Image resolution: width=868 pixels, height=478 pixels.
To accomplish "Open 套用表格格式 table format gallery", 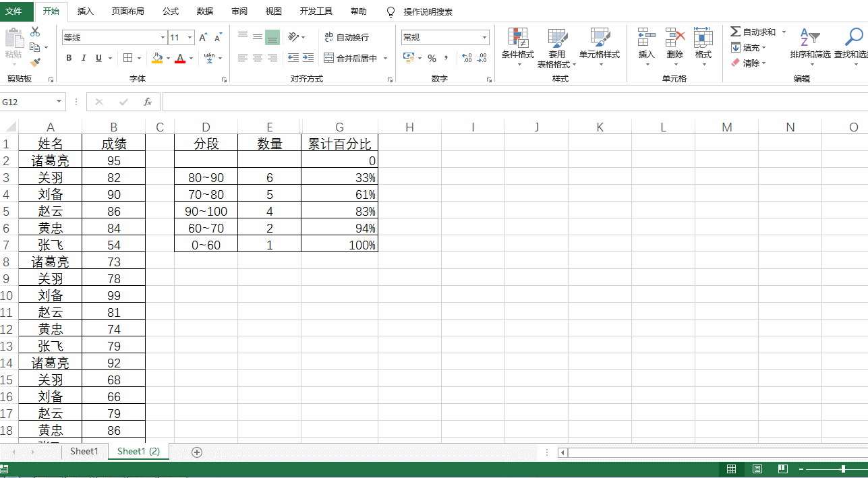I will tap(557, 48).
